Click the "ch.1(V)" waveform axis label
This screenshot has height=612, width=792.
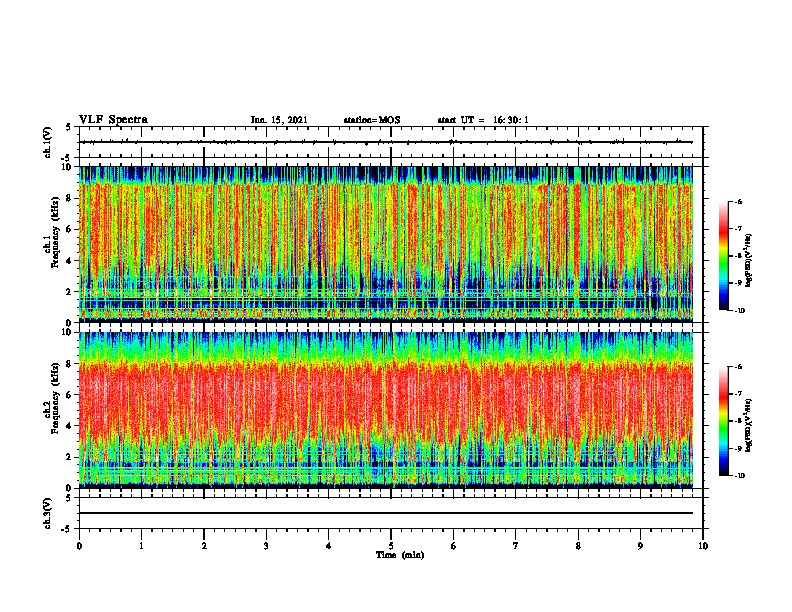47,142
